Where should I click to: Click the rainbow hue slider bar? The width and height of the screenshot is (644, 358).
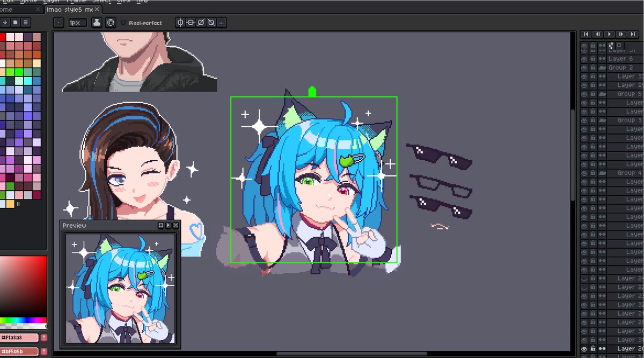pos(23,321)
